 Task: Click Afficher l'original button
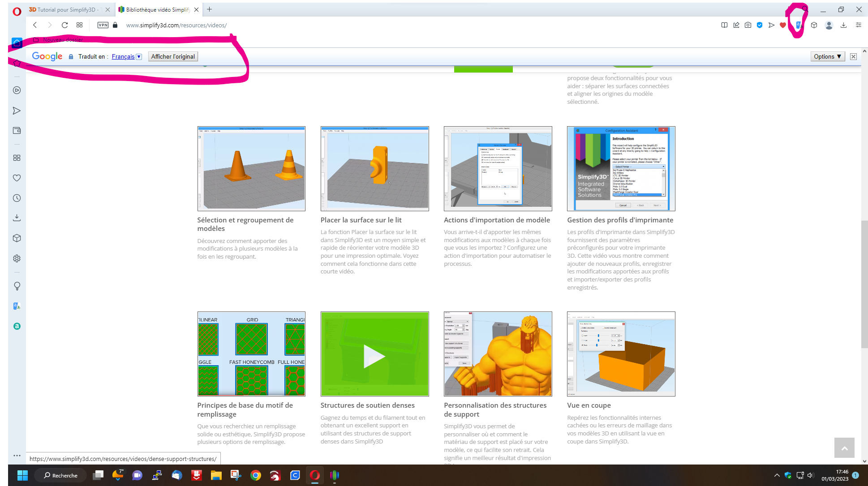(173, 56)
